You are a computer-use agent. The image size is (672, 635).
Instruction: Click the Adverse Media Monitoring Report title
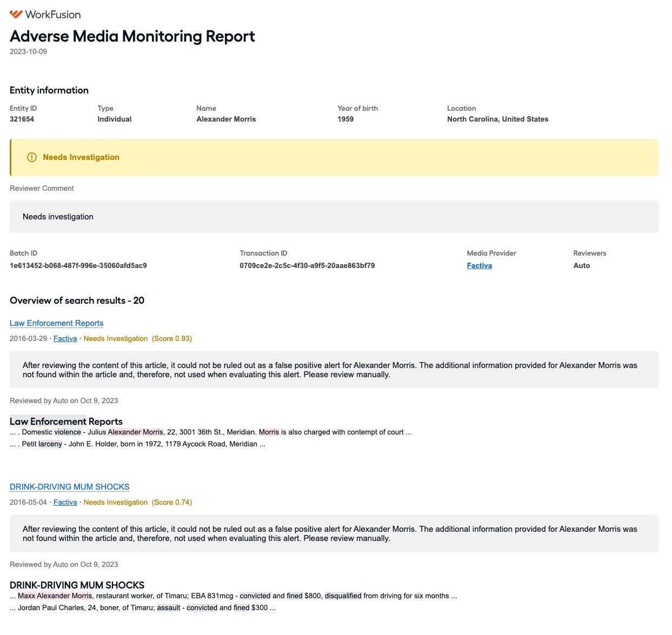[x=132, y=36]
